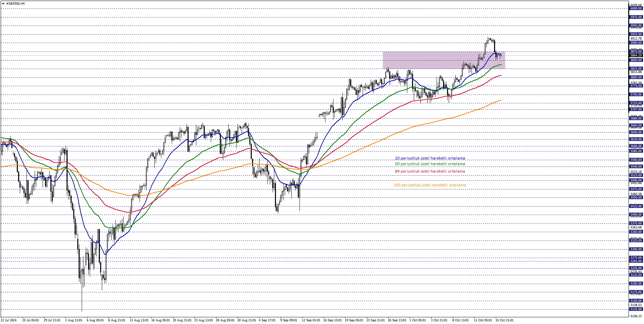
Task: Select the 5200.00 price level label
Action: click(x=636, y=284)
